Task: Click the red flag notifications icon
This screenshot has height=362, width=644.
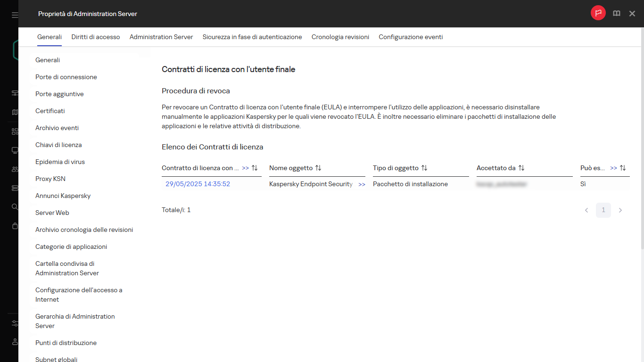Action: [598, 13]
